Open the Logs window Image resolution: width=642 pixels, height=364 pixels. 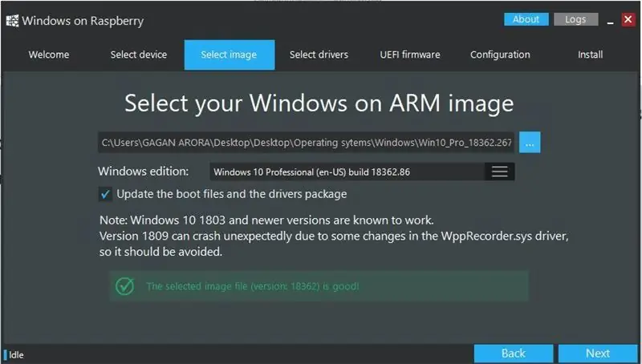pyautogui.click(x=575, y=19)
